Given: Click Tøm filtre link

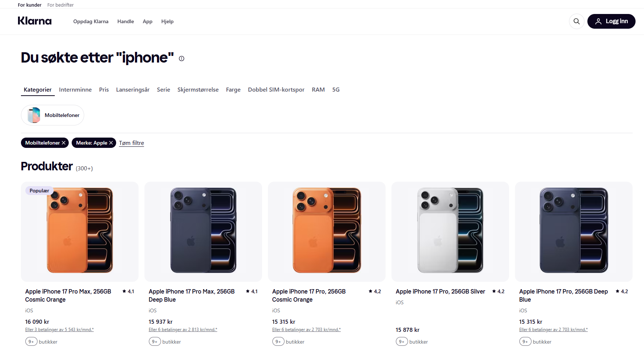Looking at the screenshot, I should click(131, 143).
